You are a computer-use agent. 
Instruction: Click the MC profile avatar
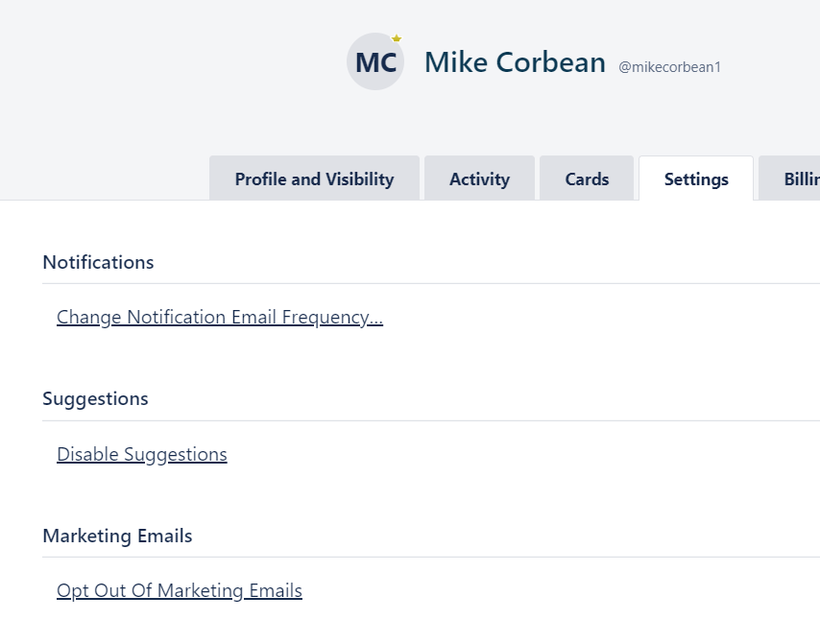click(x=375, y=61)
